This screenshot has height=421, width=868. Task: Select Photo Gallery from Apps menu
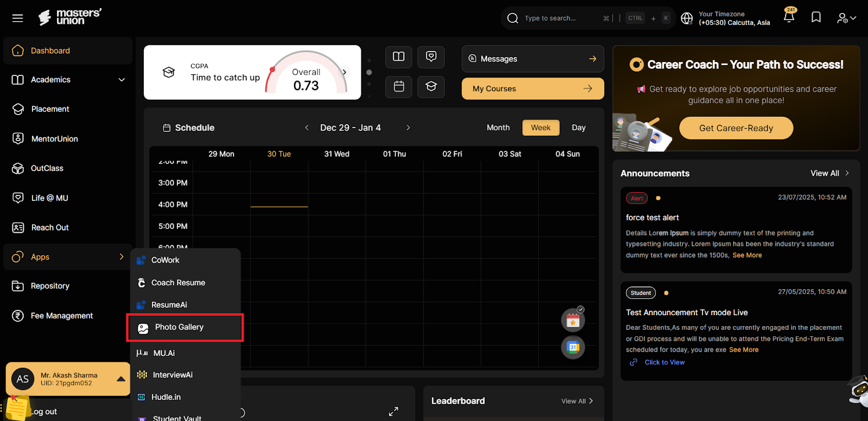(x=179, y=327)
